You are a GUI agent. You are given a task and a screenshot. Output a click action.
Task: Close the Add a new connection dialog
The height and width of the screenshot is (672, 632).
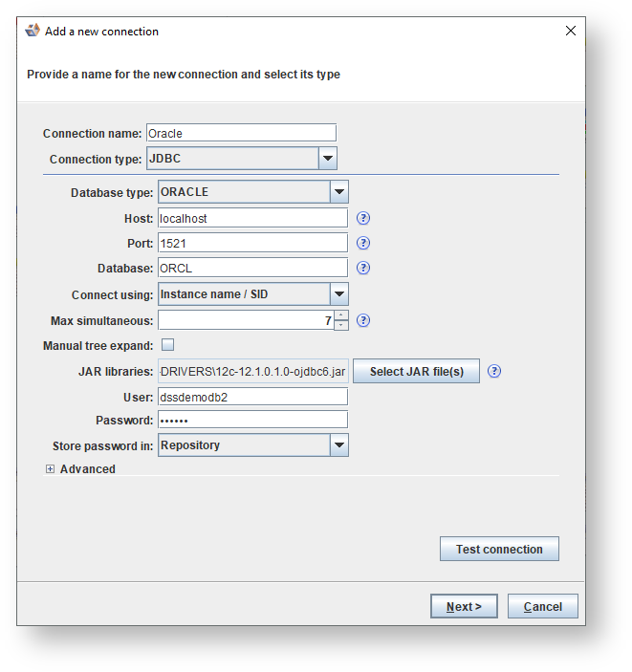571,31
